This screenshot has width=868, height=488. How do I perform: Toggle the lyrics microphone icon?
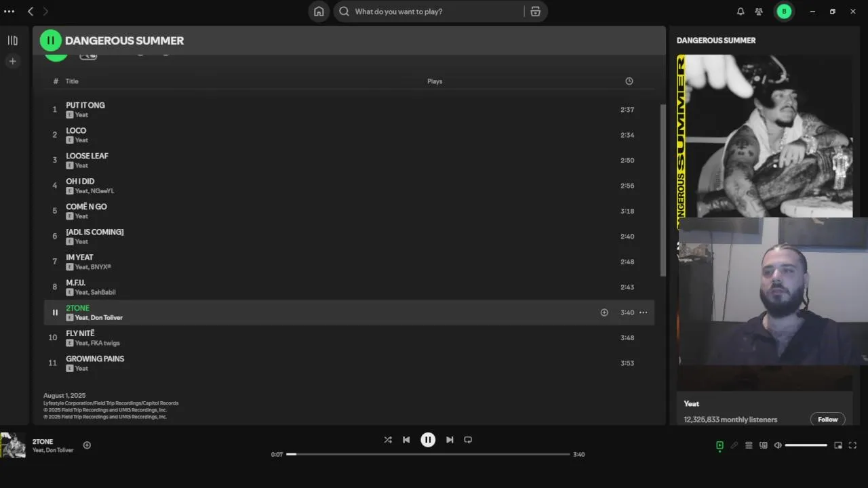[x=734, y=445]
